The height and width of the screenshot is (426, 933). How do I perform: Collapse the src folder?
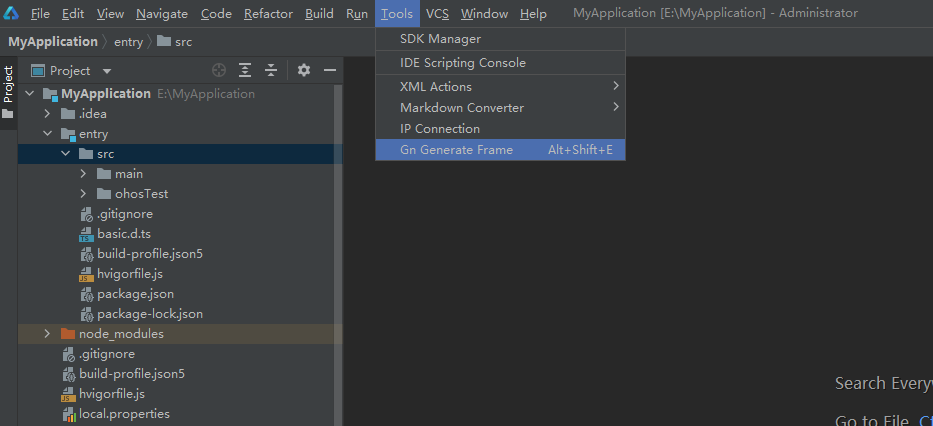pos(65,154)
